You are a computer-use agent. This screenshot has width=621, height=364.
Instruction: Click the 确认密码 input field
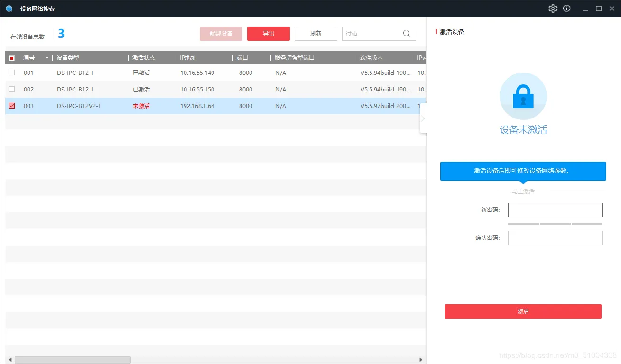[555, 238]
